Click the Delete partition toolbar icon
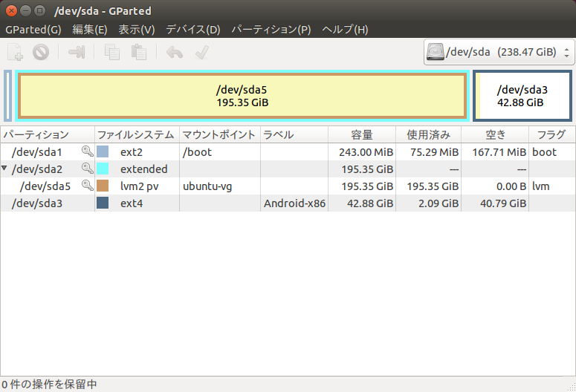This screenshot has width=576, height=392. [41, 52]
